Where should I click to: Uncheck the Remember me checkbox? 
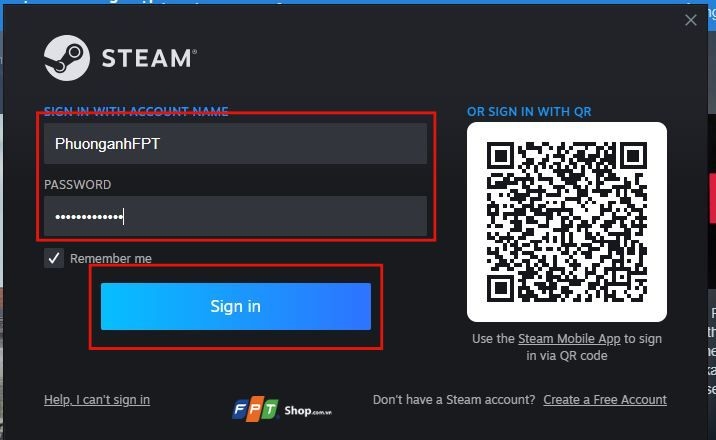(54, 258)
